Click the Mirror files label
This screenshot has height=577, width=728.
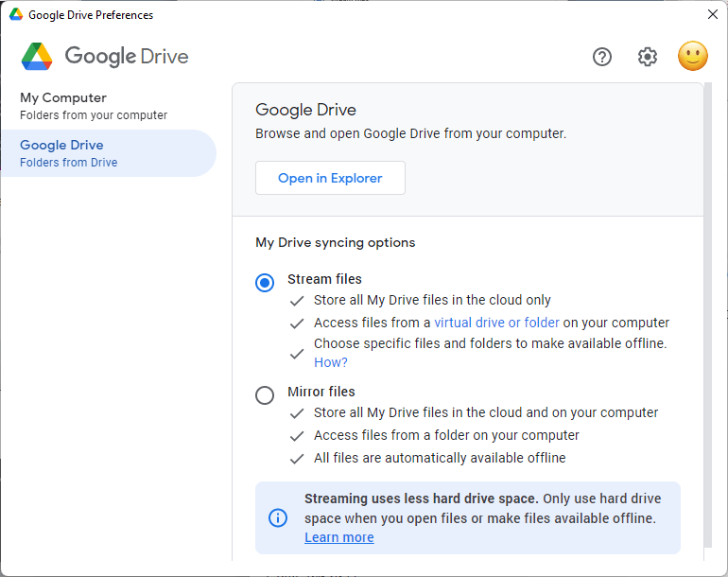point(321,392)
